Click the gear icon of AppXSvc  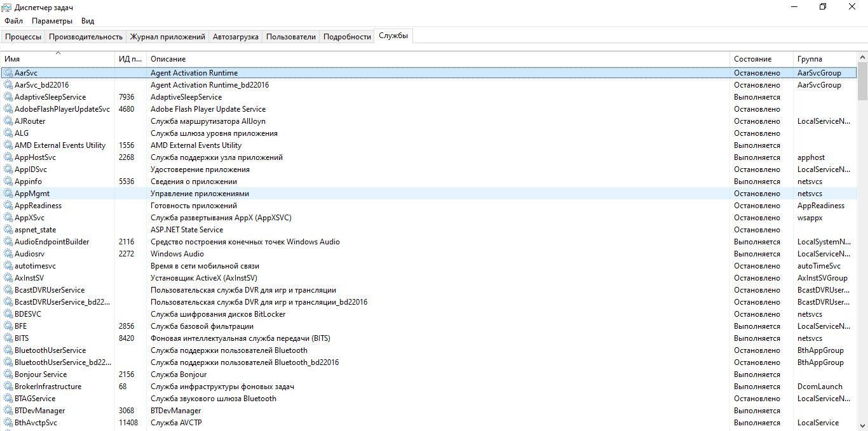click(x=8, y=218)
